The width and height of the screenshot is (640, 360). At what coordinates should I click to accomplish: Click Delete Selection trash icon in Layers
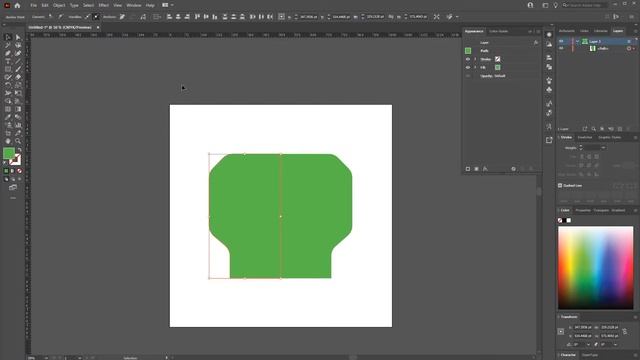(629, 129)
